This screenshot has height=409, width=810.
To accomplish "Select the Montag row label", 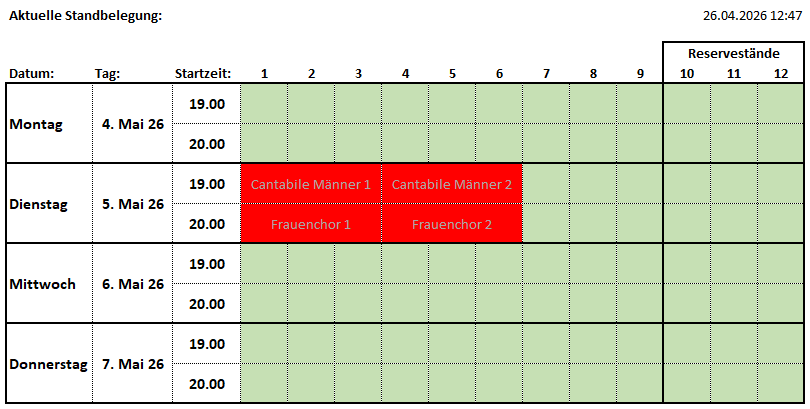I will (x=36, y=124).
